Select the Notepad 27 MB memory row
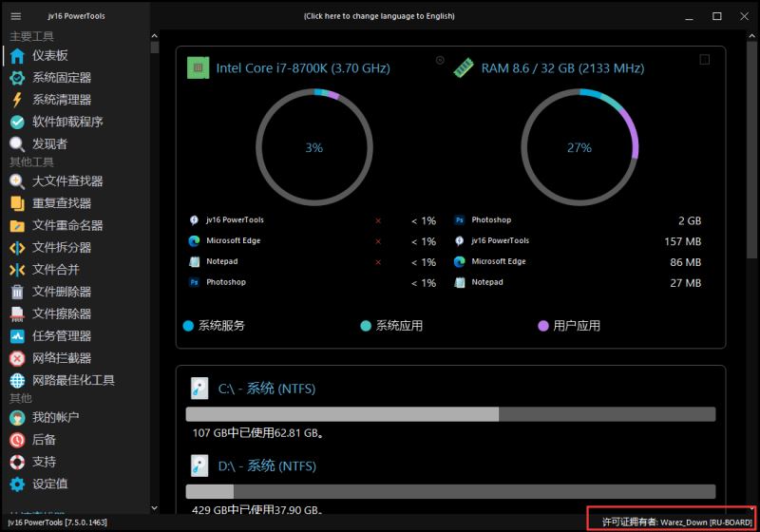Screen dimensions: 760x532 (578, 283)
